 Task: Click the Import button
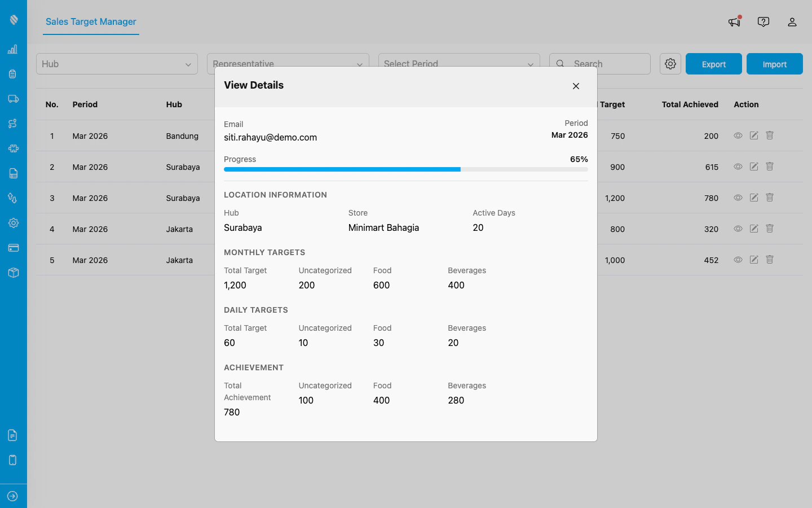click(x=774, y=64)
